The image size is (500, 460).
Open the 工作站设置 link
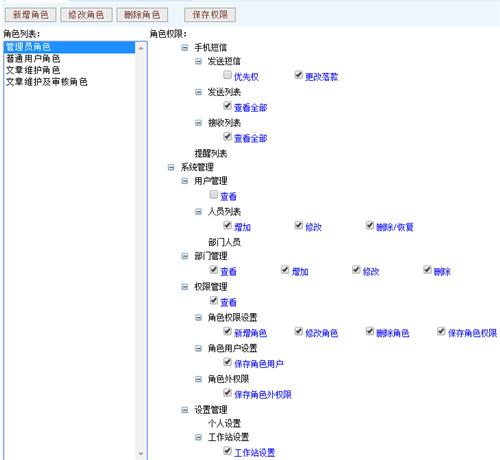coord(254,453)
